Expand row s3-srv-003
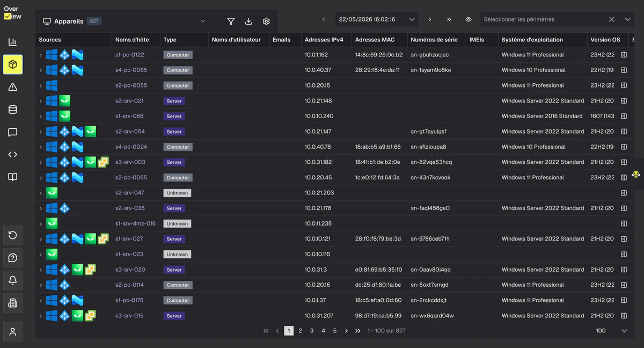Viewport: 644px width, 348px height. click(41, 162)
